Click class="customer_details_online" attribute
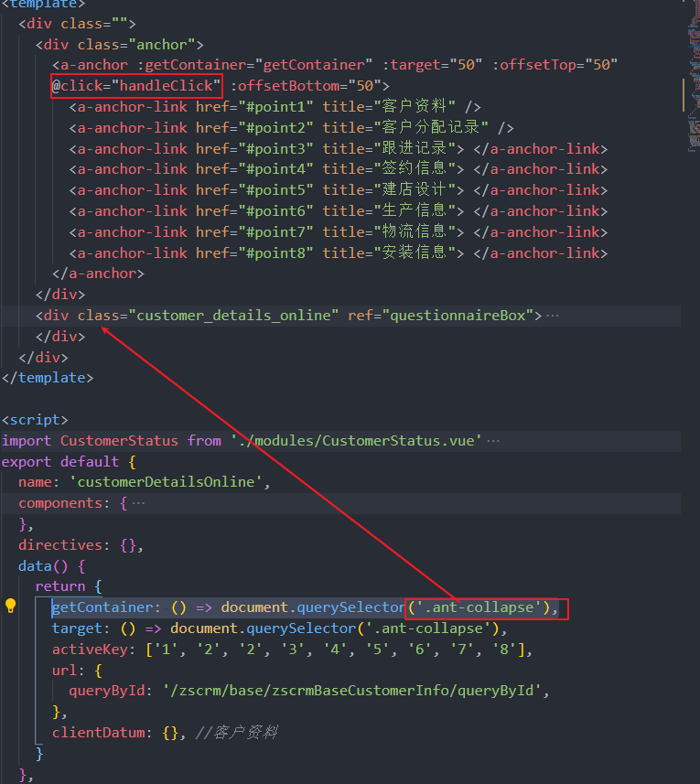The width and height of the screenshot is (700, 784). 208,316
